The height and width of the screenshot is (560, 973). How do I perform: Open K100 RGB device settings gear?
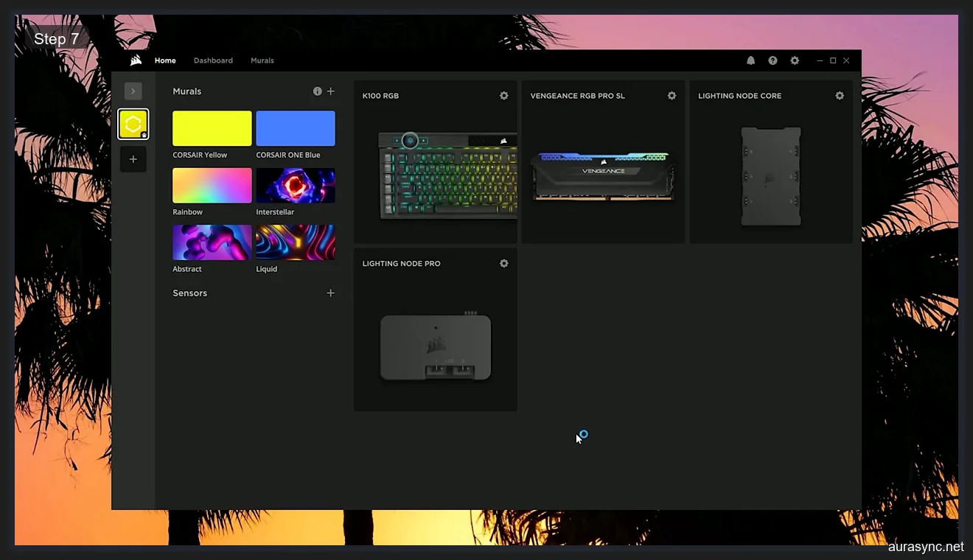(503, 95)
